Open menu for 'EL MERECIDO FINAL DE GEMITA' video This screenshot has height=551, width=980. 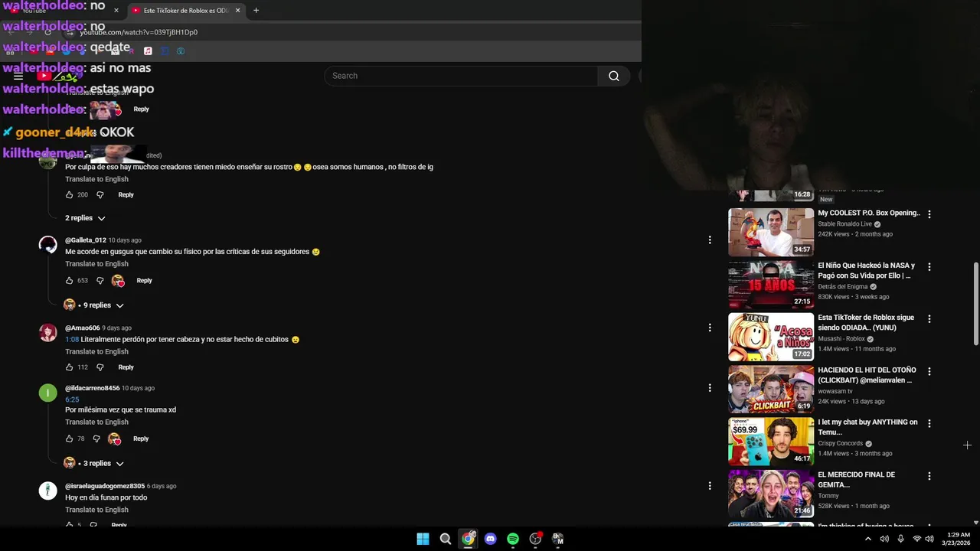(x=929, y=476)
